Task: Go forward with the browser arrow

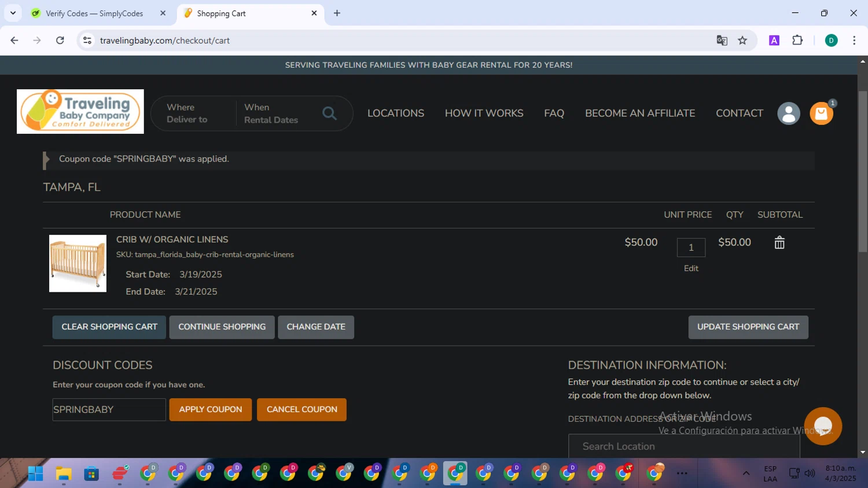Action: coord(37,41)
